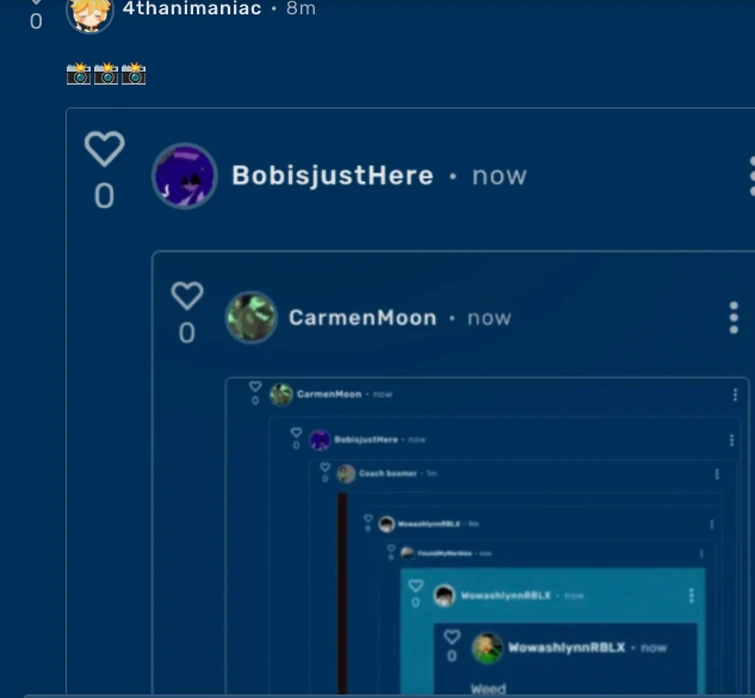Viewport: 755px width, 698px height.
Task: Like the large CarmenMoon post heart
Action: click(x=187, y=295)
